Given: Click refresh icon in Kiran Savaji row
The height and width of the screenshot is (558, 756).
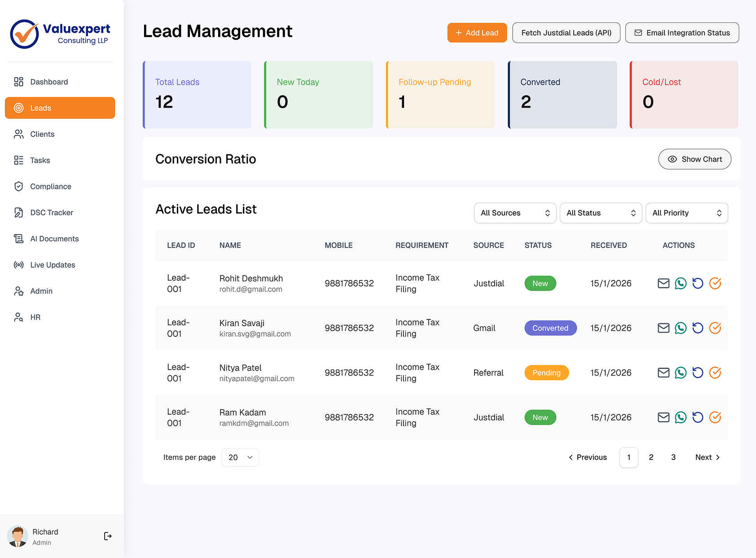Looking at the screenshot, I should 698,328.
